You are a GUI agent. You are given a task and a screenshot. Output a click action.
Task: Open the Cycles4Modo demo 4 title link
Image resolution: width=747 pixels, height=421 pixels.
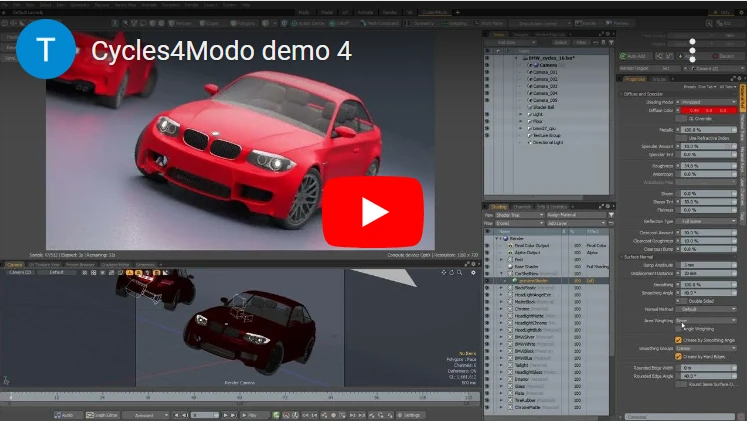(x=222, y=50)
